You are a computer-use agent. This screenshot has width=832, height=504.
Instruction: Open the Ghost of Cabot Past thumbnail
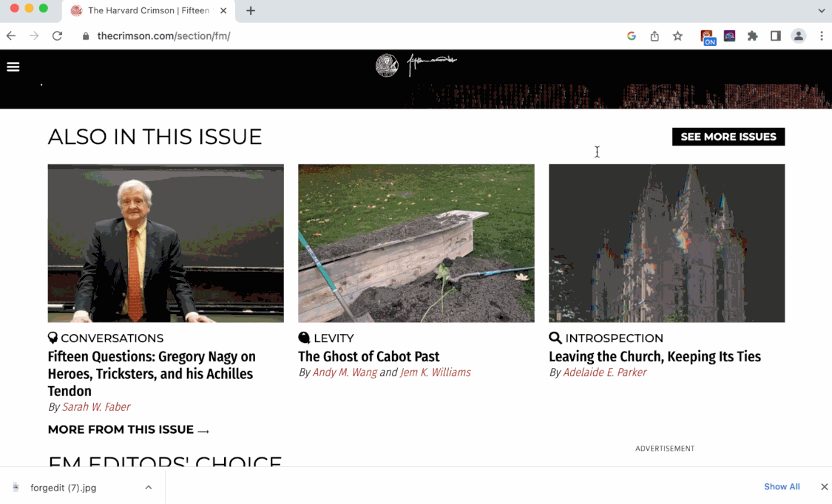416,243
